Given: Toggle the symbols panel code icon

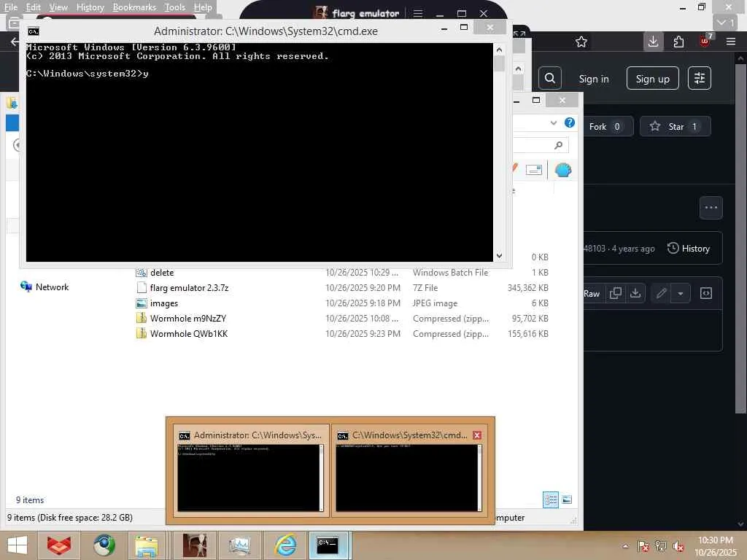Looking at the screenshot, I should tap(706, 293).
